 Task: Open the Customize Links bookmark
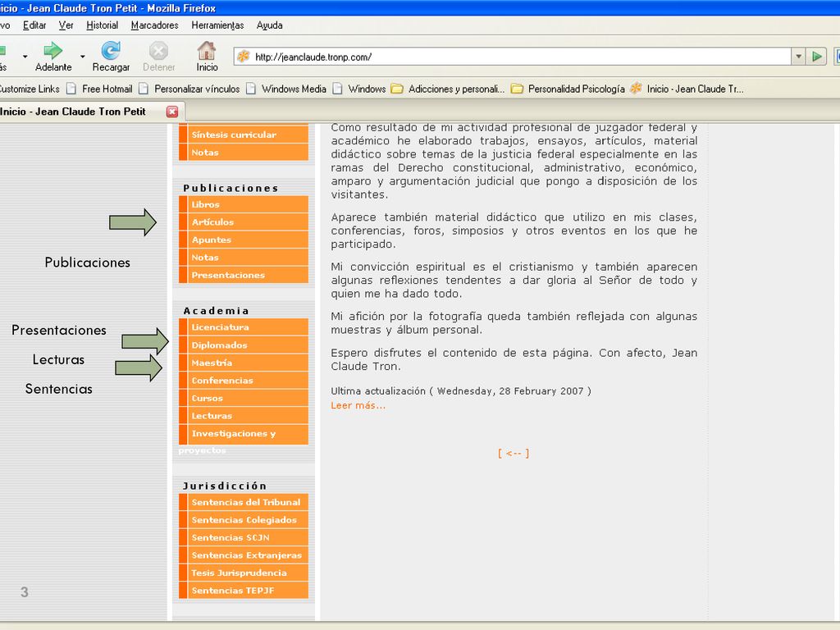point(30,89)
